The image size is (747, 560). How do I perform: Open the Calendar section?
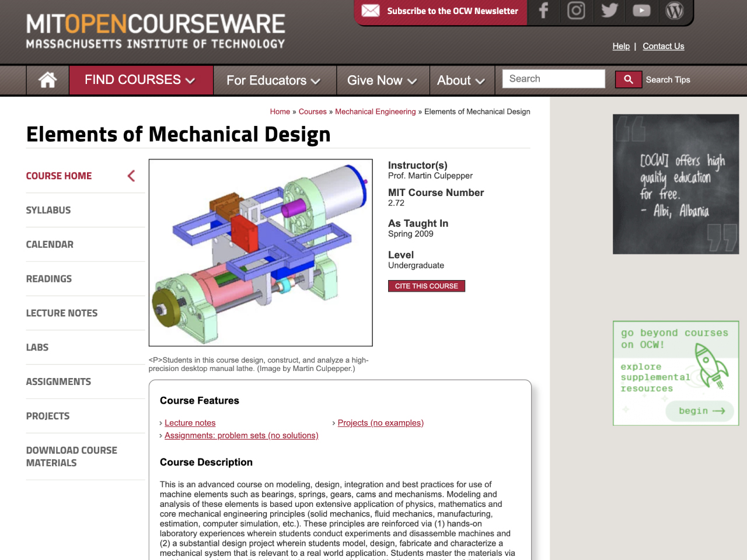pyautogui.click(x=50, y=244)
